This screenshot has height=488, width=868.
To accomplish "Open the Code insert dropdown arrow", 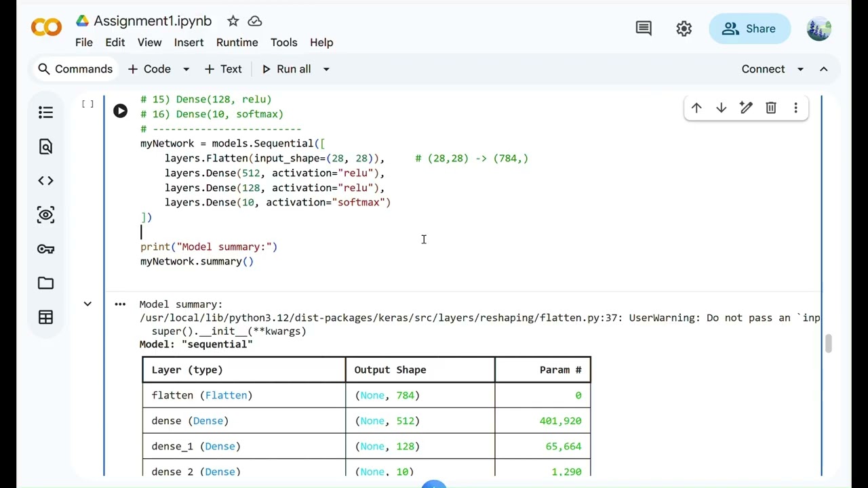I will pos(186,69).
